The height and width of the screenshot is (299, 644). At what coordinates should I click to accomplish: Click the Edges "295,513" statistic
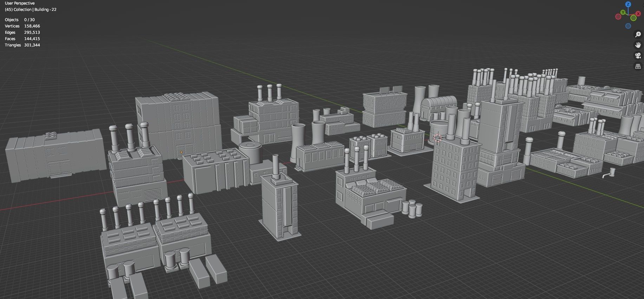[32, 32]
